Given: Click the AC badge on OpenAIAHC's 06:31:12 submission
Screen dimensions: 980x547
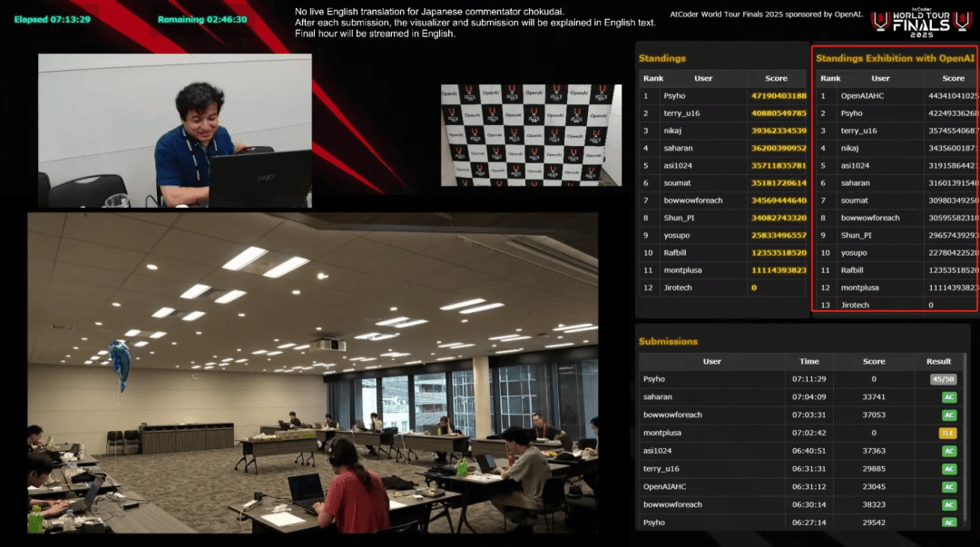Looking at the screenshot, I should click(x=949, y=486).
